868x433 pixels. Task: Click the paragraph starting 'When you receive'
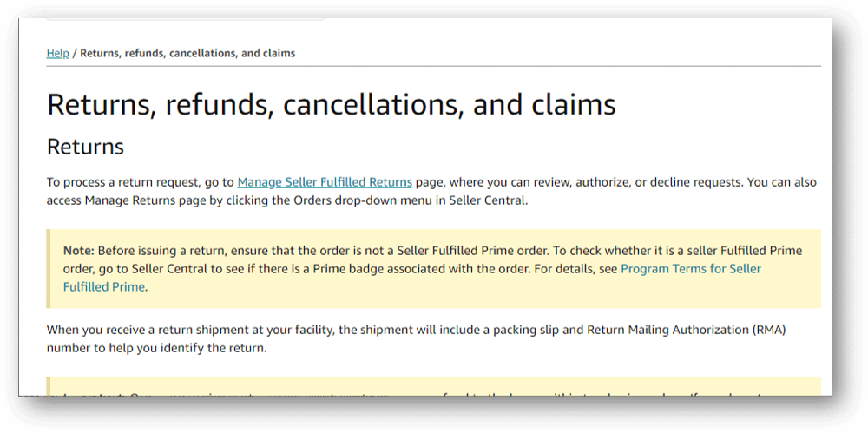point(417,339)
